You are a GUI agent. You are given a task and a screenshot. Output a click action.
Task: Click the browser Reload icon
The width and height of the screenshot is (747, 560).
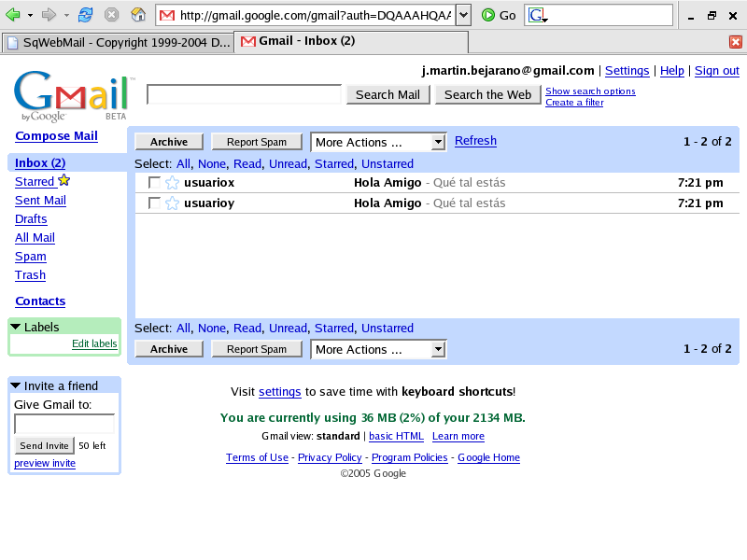86,15
